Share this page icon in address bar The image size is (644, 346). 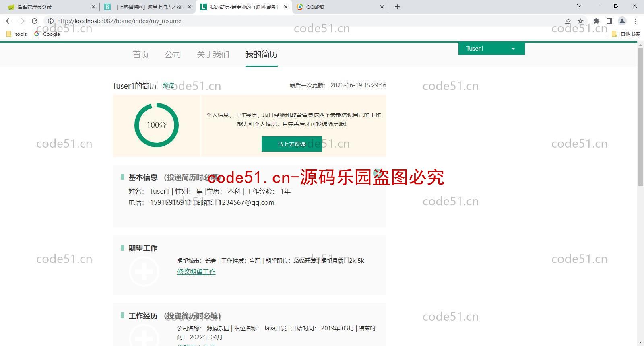(568, 21)
